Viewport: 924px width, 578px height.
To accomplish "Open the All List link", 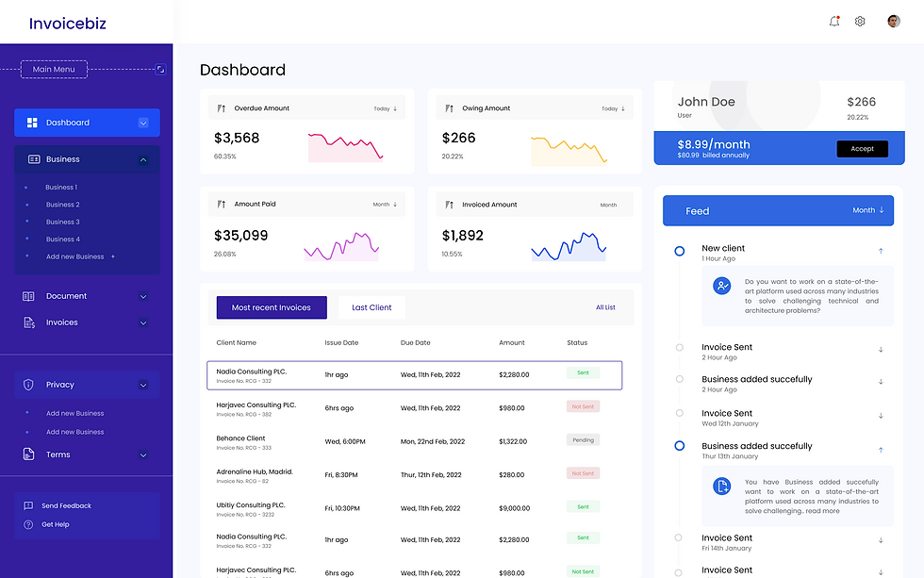I will [605, 307].
